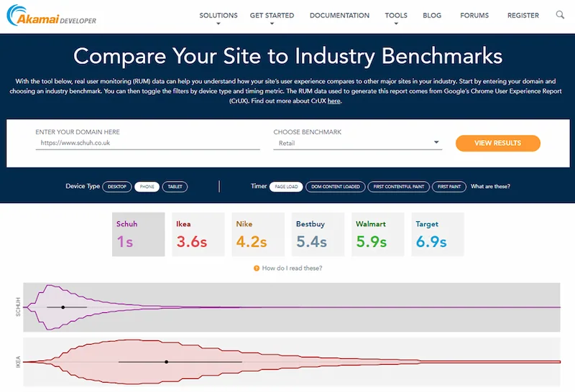Click the View Results button
575x392 pixels.
[497, 143]
